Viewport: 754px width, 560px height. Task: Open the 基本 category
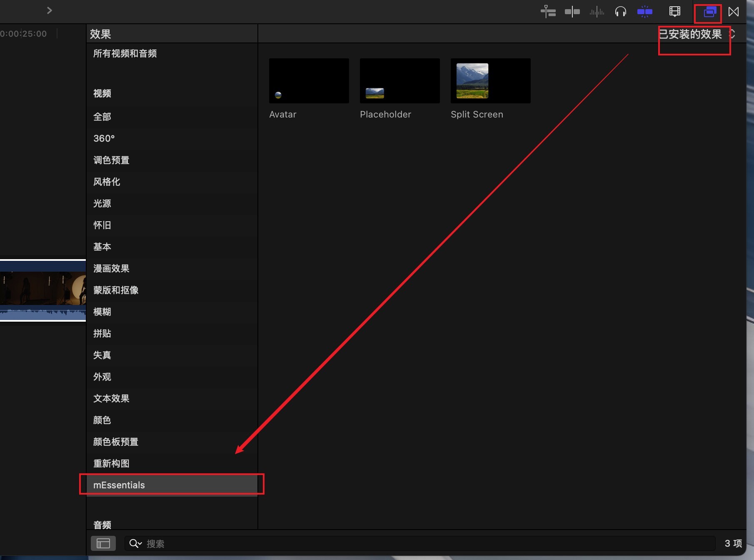click(172, 247)
